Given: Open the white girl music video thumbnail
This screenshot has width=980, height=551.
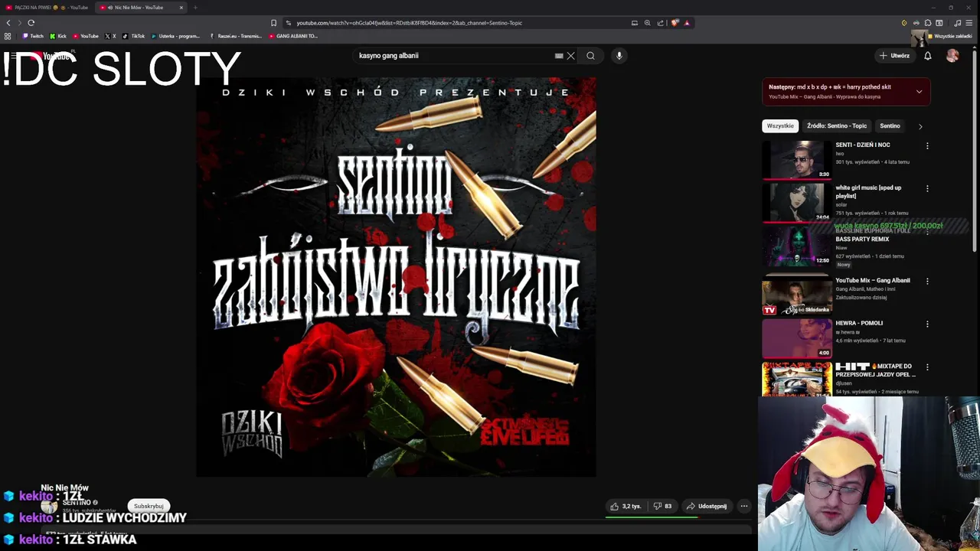Looking at the screenshot, I should point(796,202).
